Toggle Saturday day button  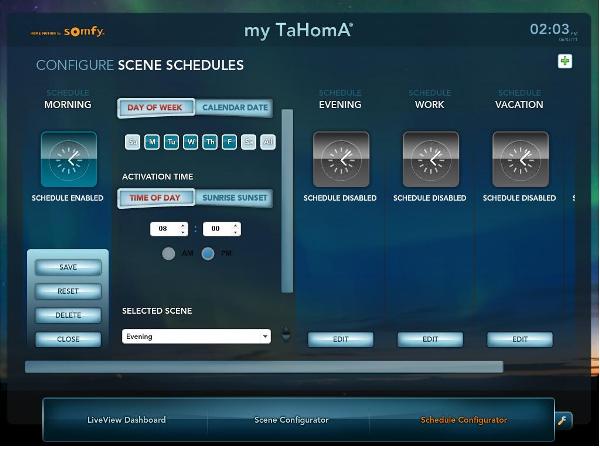(x=249, y=142)
